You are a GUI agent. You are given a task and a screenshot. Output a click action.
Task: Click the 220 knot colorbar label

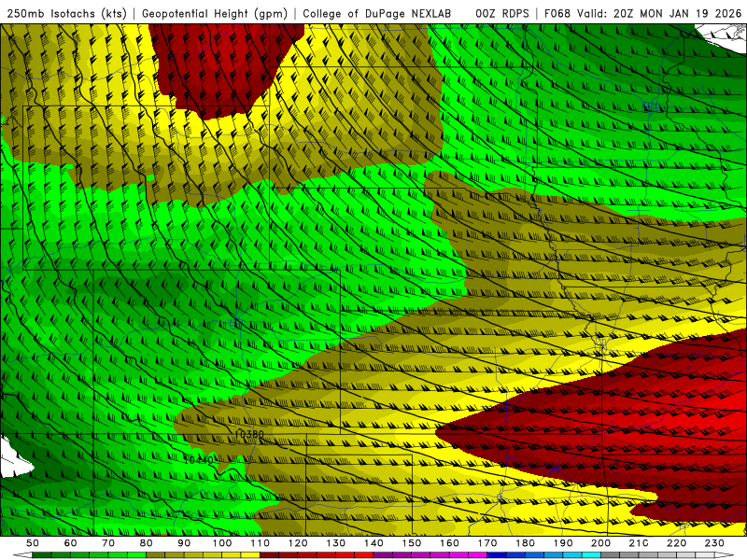[x=676, y=543]
